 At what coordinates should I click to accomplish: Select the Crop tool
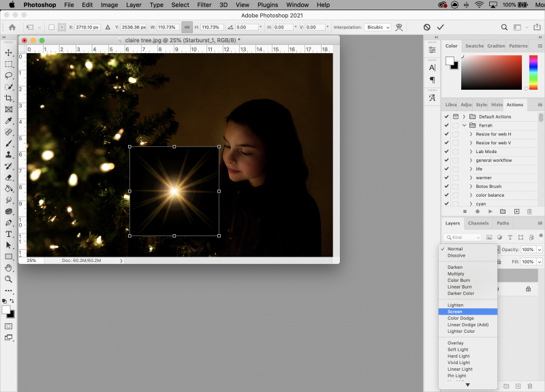click(8, 98)
